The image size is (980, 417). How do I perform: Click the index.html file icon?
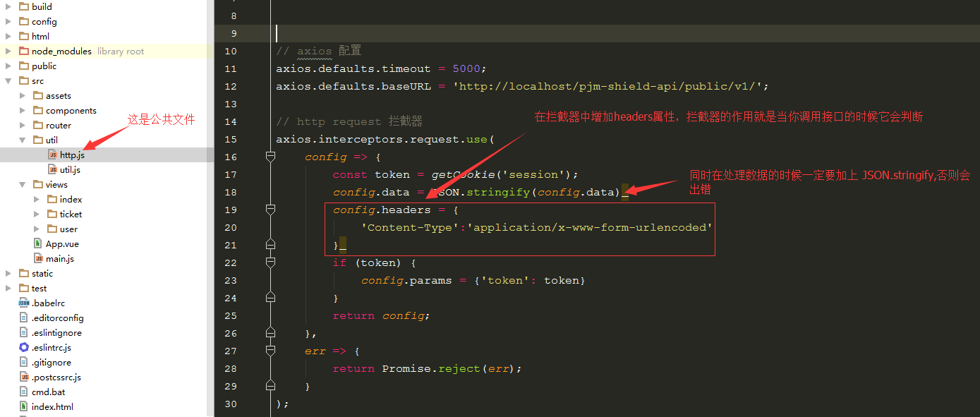click(23, 406)
